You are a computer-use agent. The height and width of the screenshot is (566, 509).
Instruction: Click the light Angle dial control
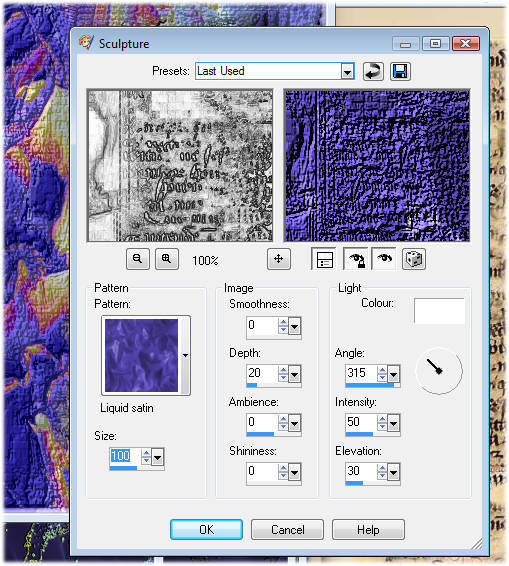point(439,371)
